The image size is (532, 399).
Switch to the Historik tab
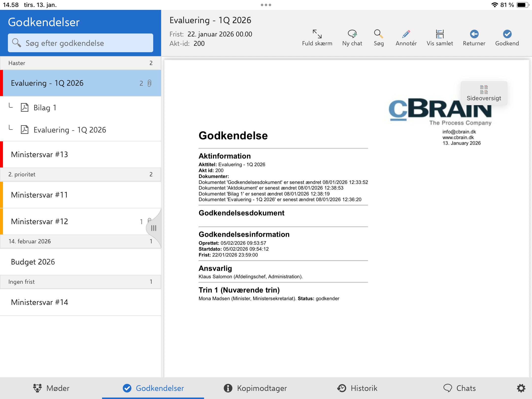357,388
